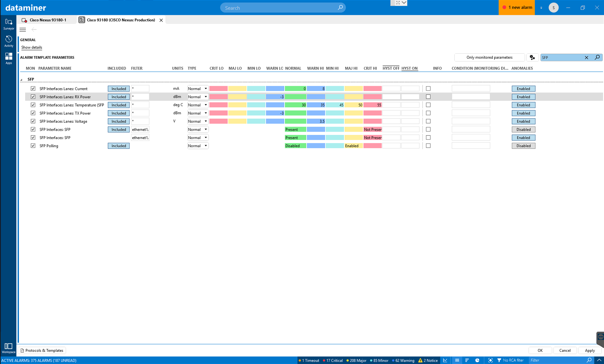Viewport: 604px width, 364px height.
Task: Click Crit Hi red cell for Lanes: Temperature
Action: (x=372, y=105)
